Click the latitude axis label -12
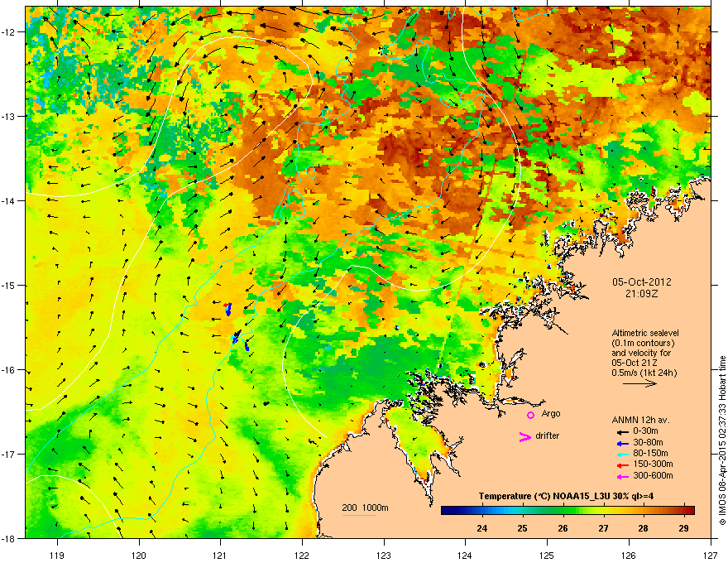Image resolution: width=728 pixels, height=563 pixels. pos(9,32)
